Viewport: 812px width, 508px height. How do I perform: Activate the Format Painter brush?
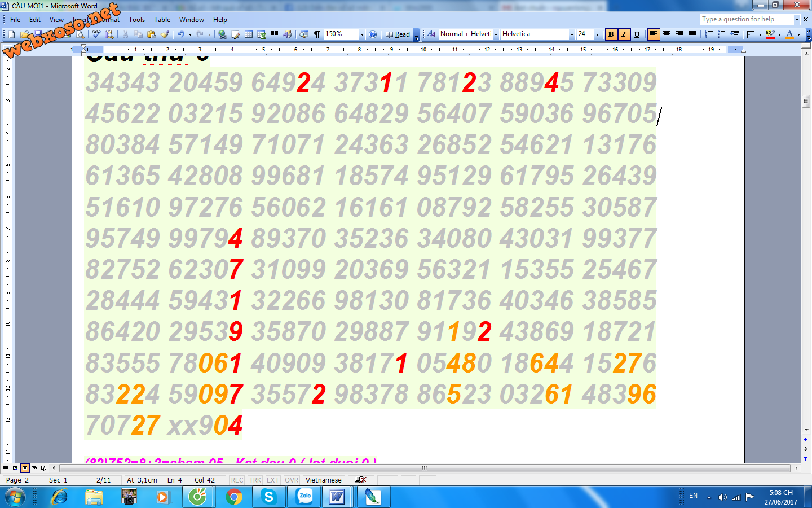click(165, 34)
